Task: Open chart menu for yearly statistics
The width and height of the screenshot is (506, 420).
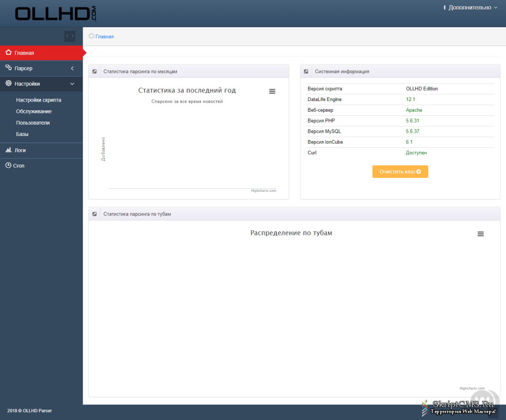Action: (272, 91)
